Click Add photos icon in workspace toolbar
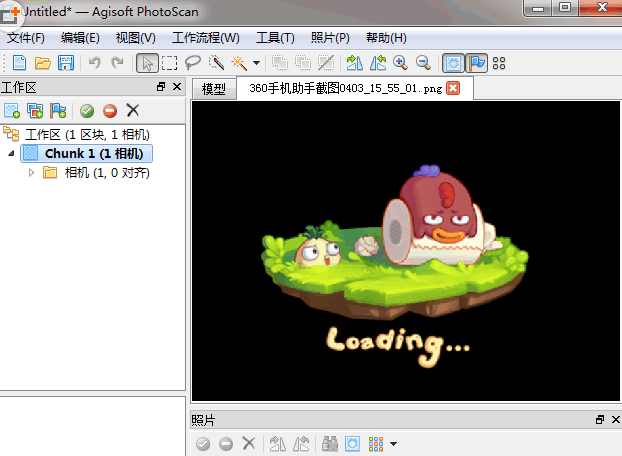The height and width of the screenshot is (456, 622). pyautogui.click(x=35, y=111)
